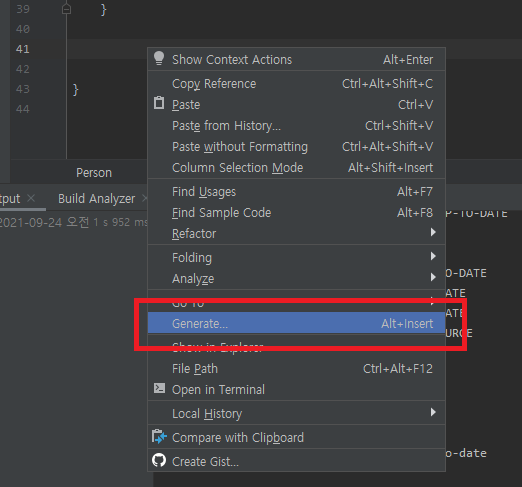This screenshot has height=487, width=522.
Task: Select Paste from History... entry
Action: [297, 126]
